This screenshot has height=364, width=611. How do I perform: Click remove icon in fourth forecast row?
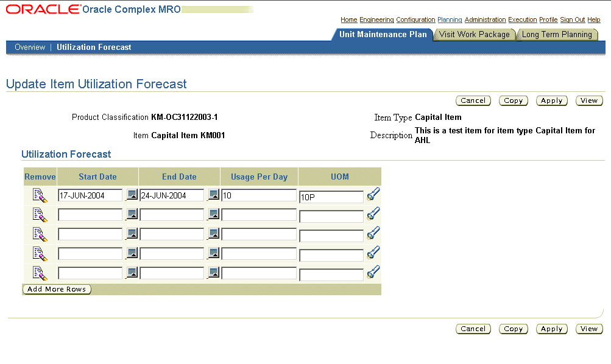[x=40, y=254]
